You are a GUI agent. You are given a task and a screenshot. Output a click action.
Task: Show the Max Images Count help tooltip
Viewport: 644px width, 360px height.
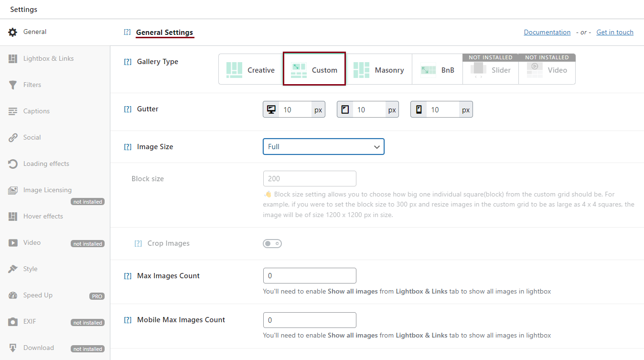coord(128,276)
